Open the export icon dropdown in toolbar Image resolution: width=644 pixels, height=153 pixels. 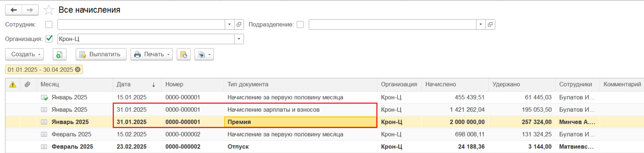pos(204,54)
